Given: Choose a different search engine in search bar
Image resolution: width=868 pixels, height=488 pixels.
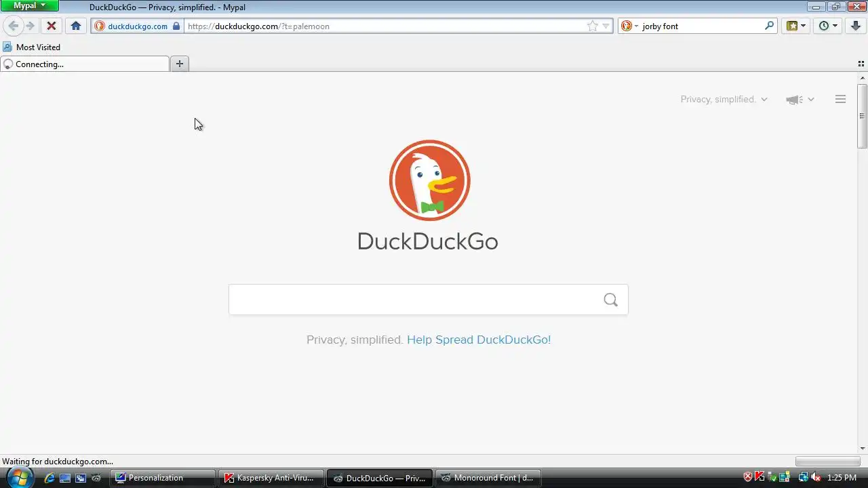Looking at the screenshot, I should 630,26.
